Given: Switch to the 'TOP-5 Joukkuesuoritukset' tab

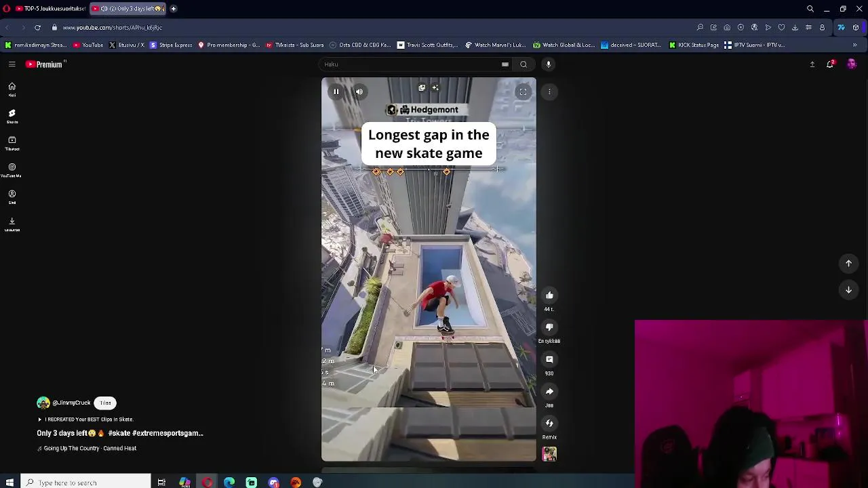Looking at the screenshot, I should [x=50, y=9].
